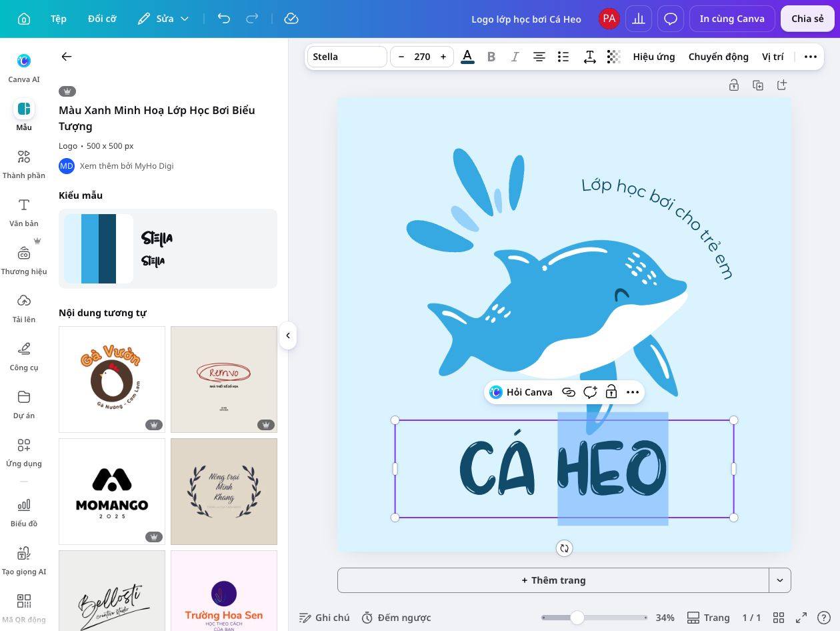840x631 pixels.
Task: Add a new page via top icon
Action: point(782,85)
